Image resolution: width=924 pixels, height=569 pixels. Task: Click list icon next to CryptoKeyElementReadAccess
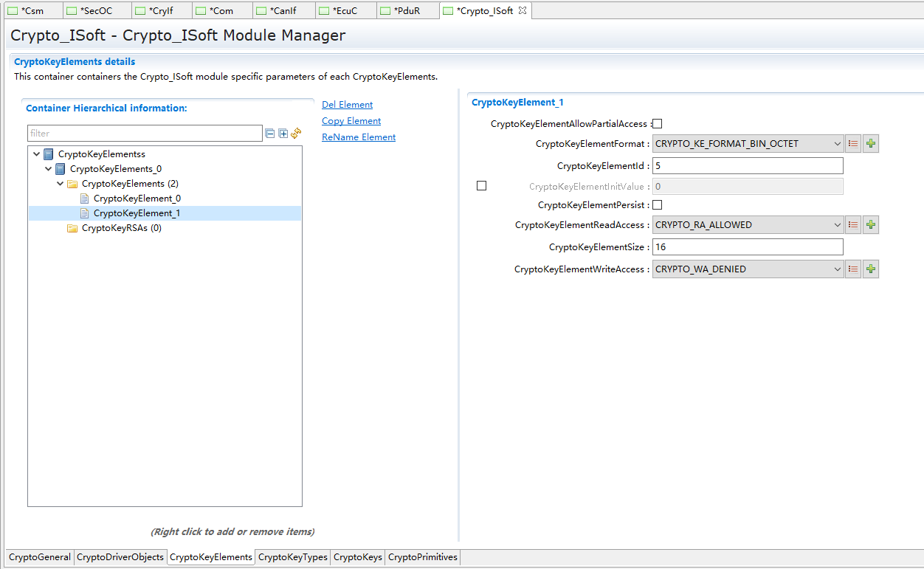coord(853,225)
